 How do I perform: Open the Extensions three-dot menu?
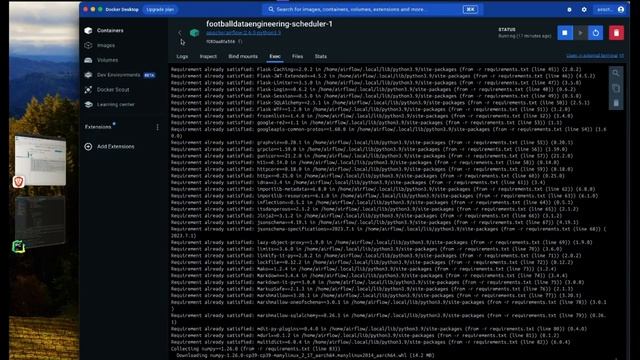158,127
